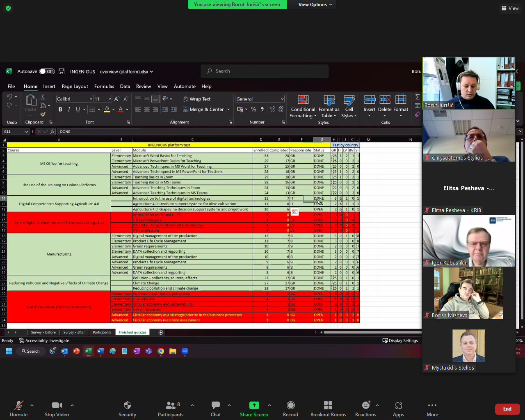
Task: Click the Windows Start button
Action: [x=9, y=351]
